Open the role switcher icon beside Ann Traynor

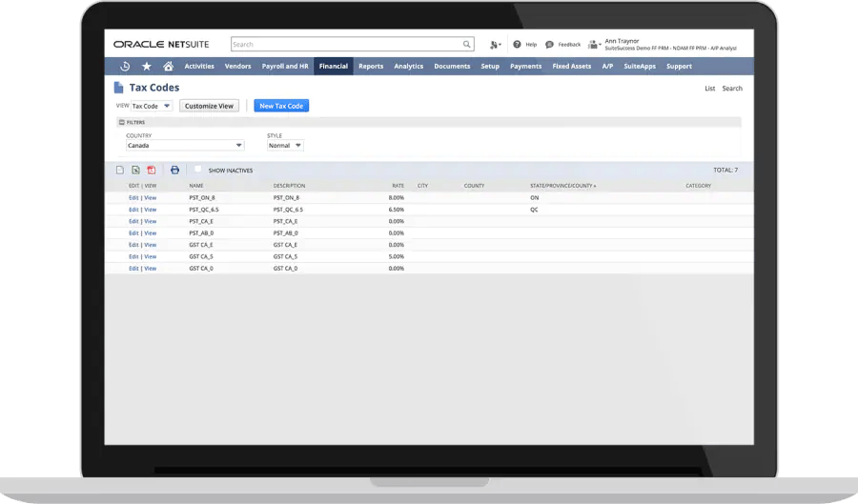(x=594, y=45)
